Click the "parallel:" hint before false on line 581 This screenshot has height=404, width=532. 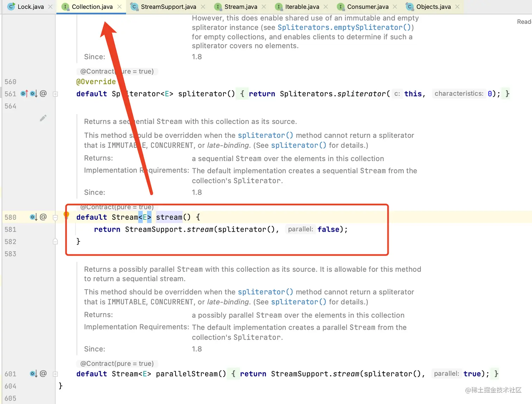[x=300, y=229]
